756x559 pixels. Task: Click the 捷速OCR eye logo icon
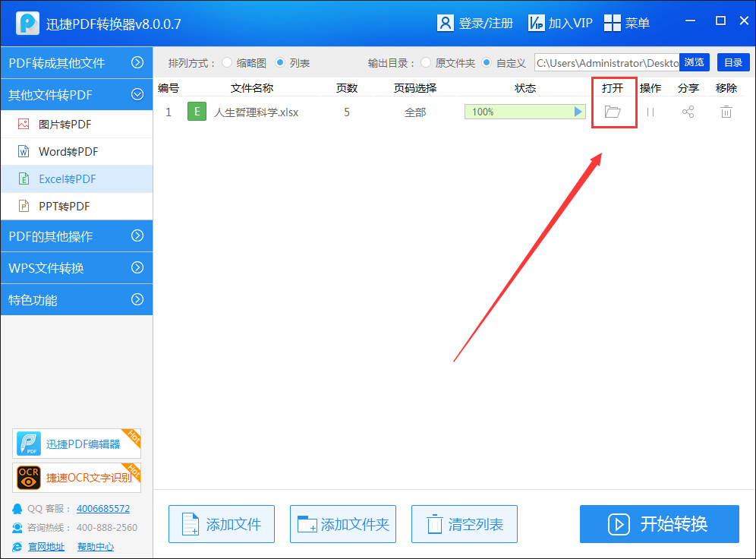pos(29,478)
